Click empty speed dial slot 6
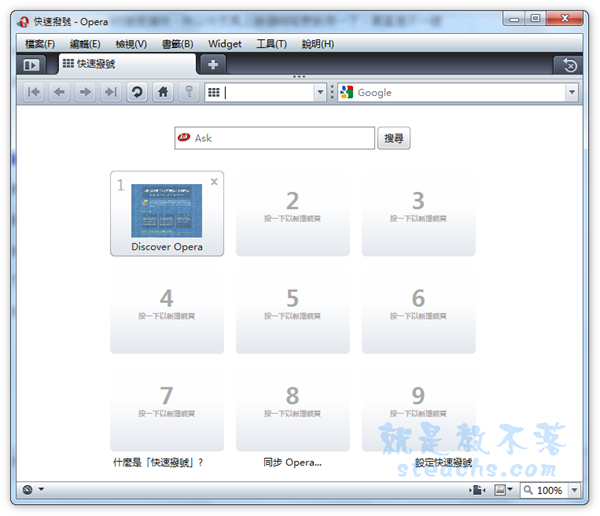This screenshot has width=600, height=516. tap(419, 311)
